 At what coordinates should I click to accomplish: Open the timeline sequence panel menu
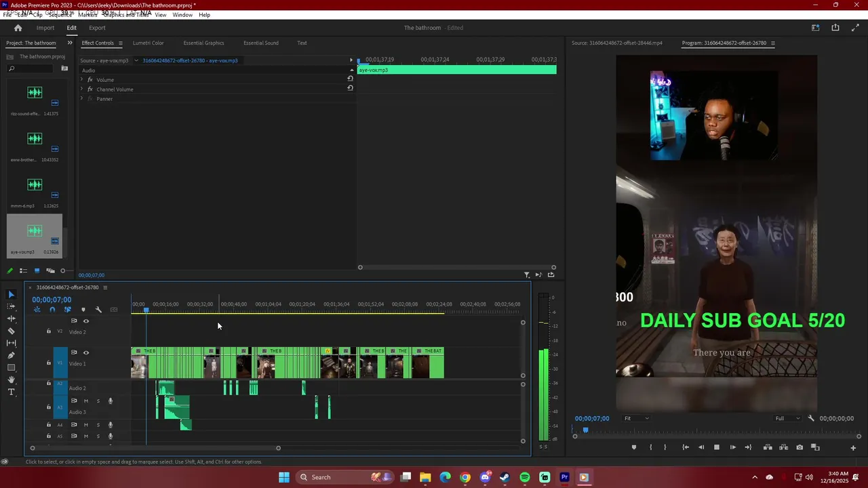click(105, 287)
